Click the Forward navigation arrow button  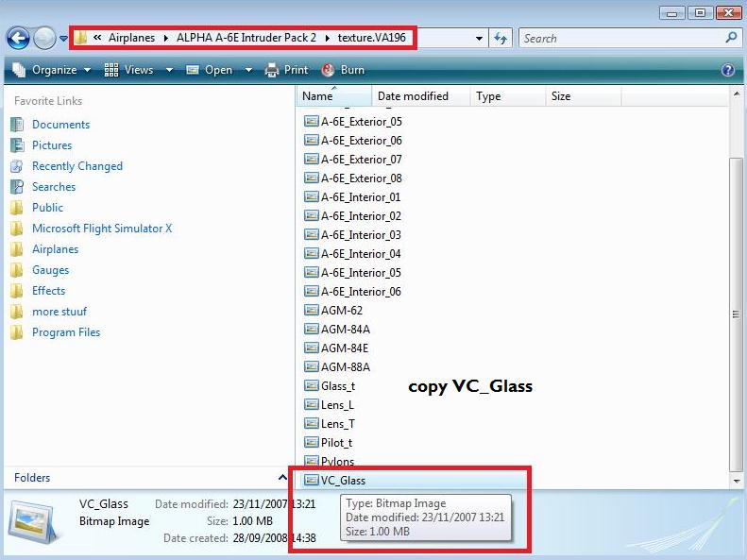[x=44, y=38]
